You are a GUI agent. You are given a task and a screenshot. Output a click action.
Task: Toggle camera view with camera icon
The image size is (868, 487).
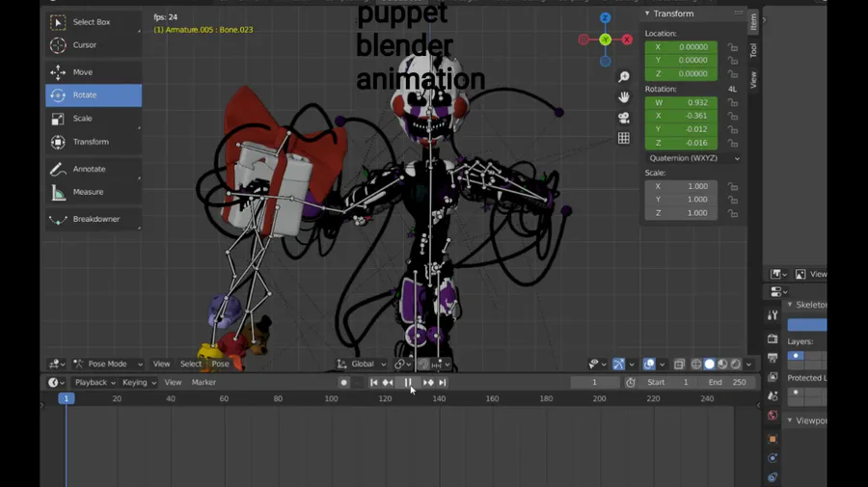point(624,118)
